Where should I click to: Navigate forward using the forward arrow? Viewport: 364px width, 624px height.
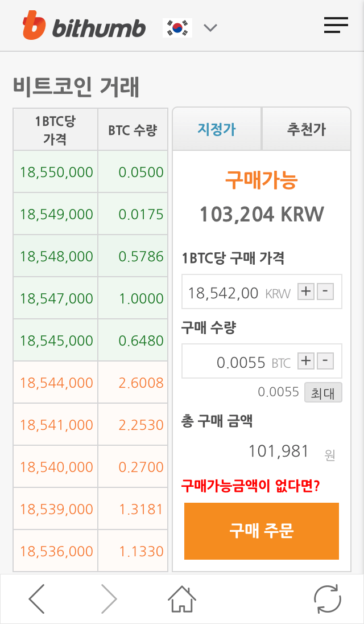(109, 598)
